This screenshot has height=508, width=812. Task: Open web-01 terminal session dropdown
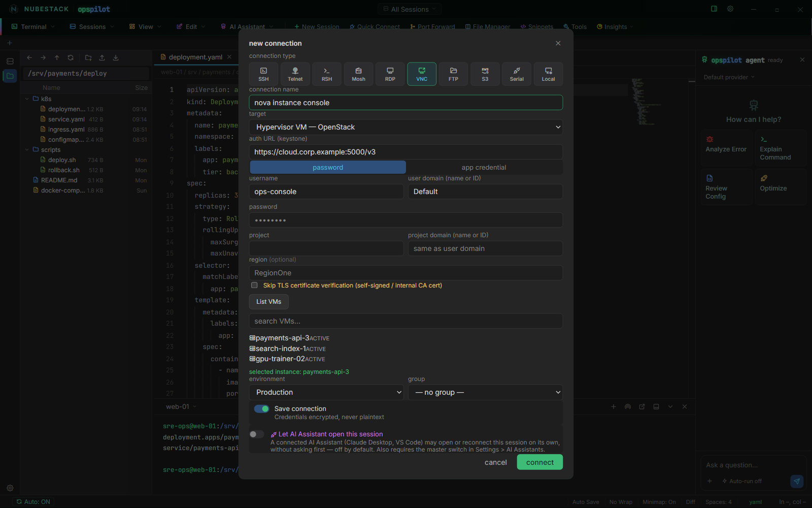coord(181,407)
